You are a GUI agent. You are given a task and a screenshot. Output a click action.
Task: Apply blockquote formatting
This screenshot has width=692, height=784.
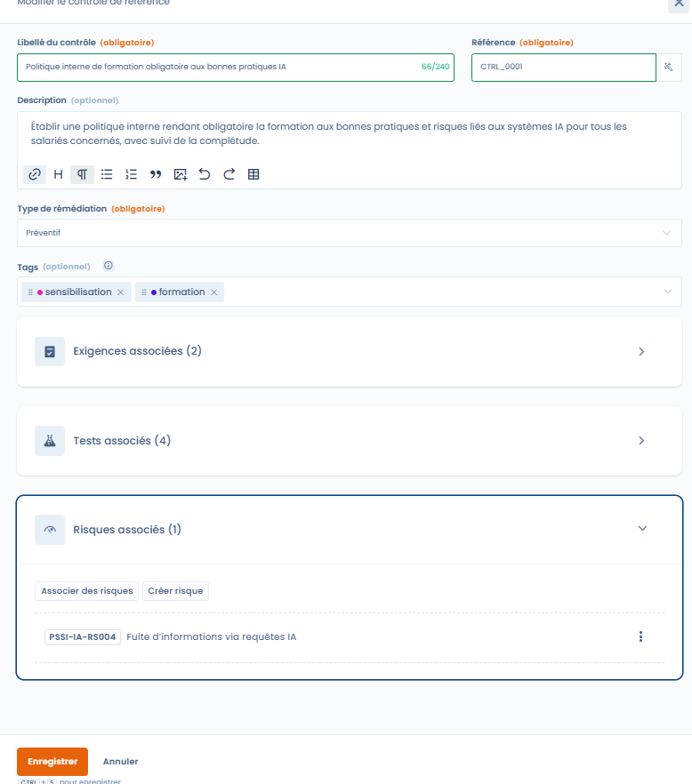pyautogui.click(x=156, y=174)
